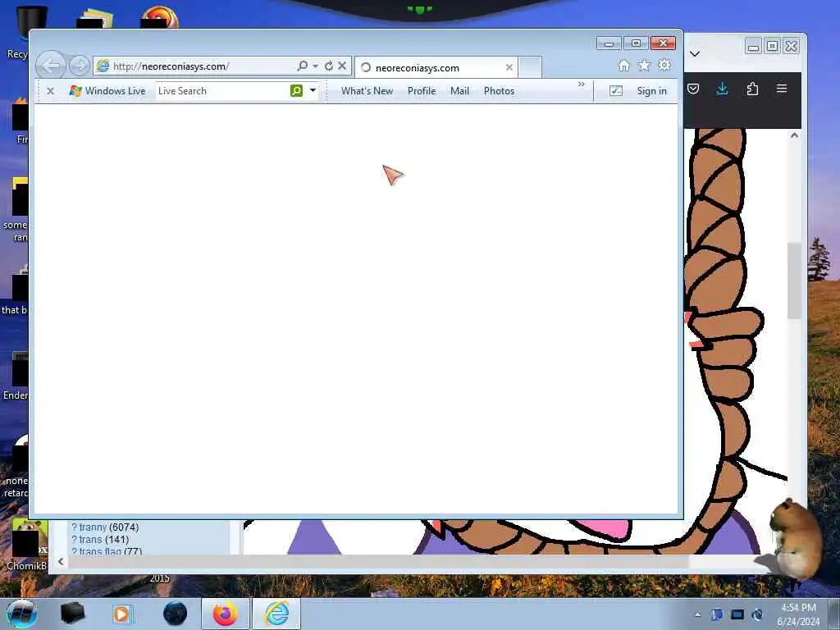Go back in Internet Explorer

51,66
